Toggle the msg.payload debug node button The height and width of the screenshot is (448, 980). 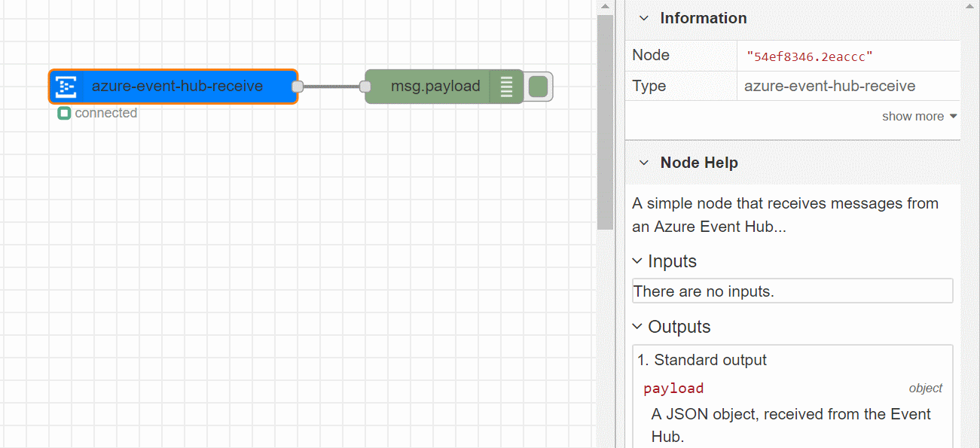[538, 87]
